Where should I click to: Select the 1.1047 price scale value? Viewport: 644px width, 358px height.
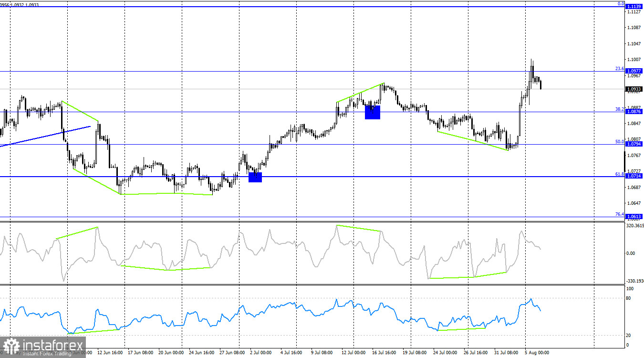[634, 43]
